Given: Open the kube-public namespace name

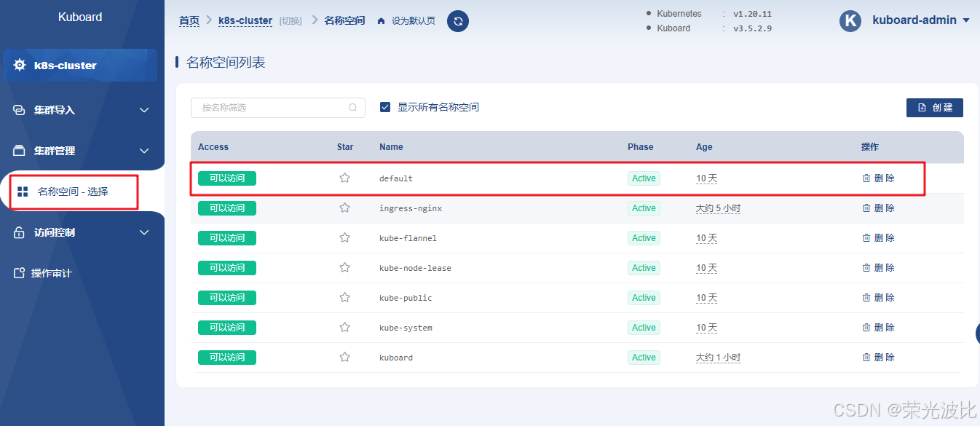Looking at the screenshot, I should click(406, 298).
